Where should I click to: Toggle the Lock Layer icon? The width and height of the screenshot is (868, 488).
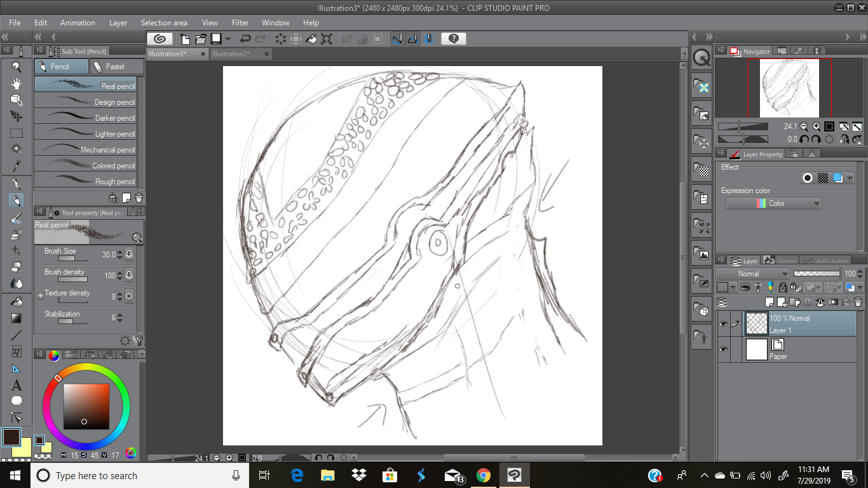tap(782, 287)
